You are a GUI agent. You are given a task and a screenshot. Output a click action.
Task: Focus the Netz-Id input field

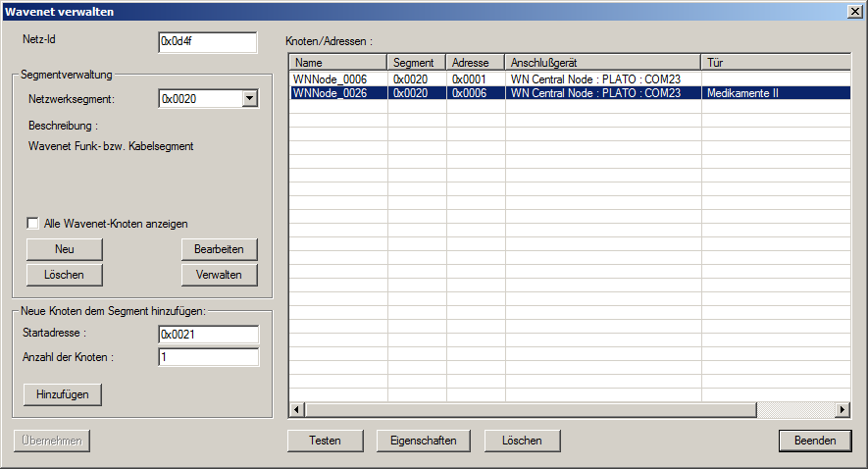(207, 42)
